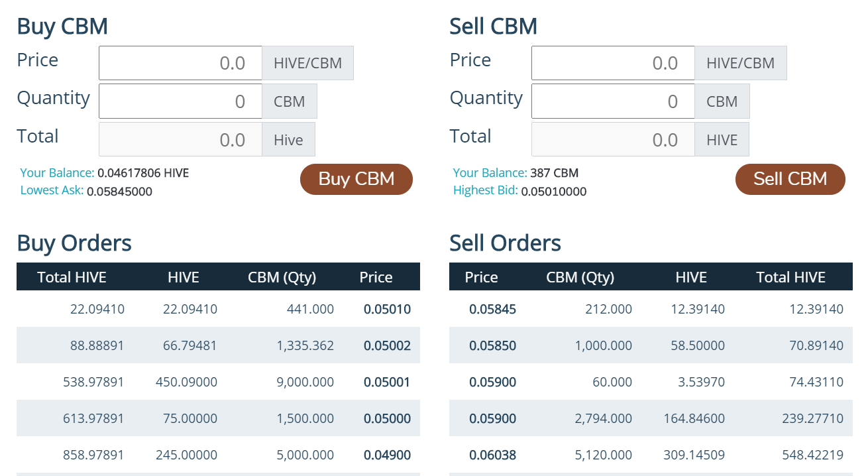Select buy order price 0.05001

(388, 382)
